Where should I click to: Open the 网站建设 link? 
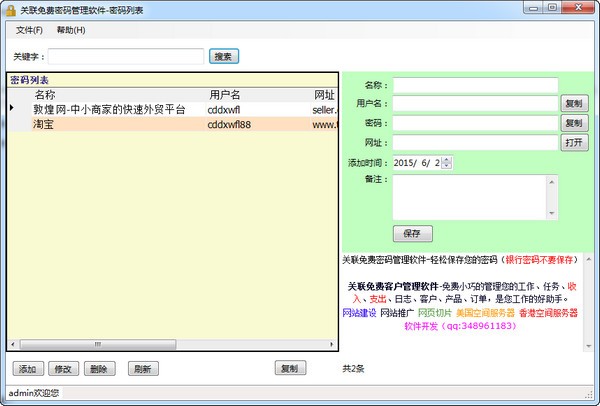tap(359, 313)
